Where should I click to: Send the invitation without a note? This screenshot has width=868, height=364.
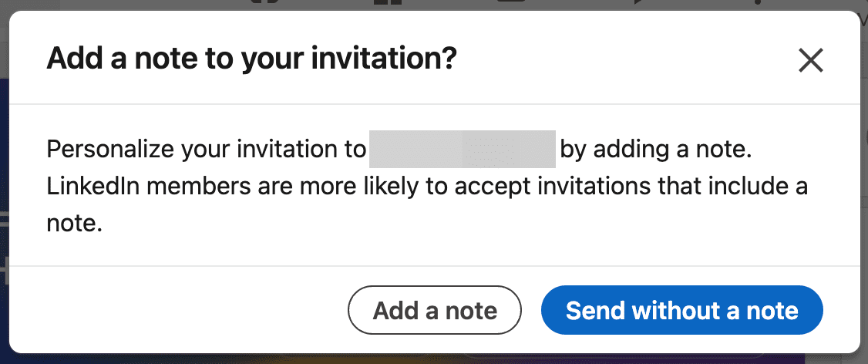click(682, 311)
